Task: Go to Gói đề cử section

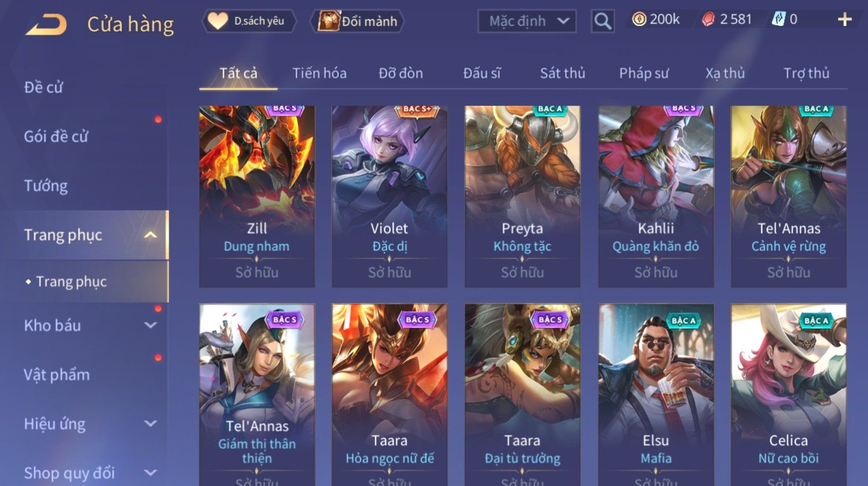Action: tap(56, 136)
